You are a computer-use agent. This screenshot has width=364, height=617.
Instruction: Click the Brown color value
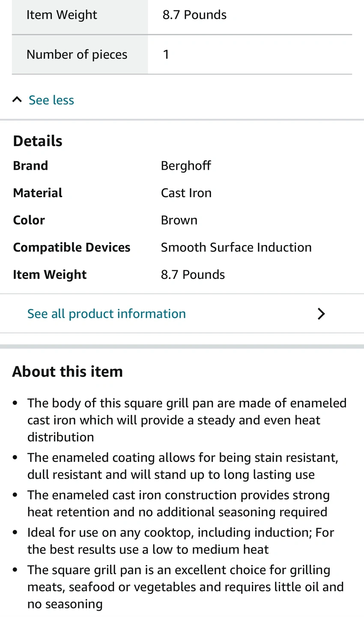(x=179, y=220)
